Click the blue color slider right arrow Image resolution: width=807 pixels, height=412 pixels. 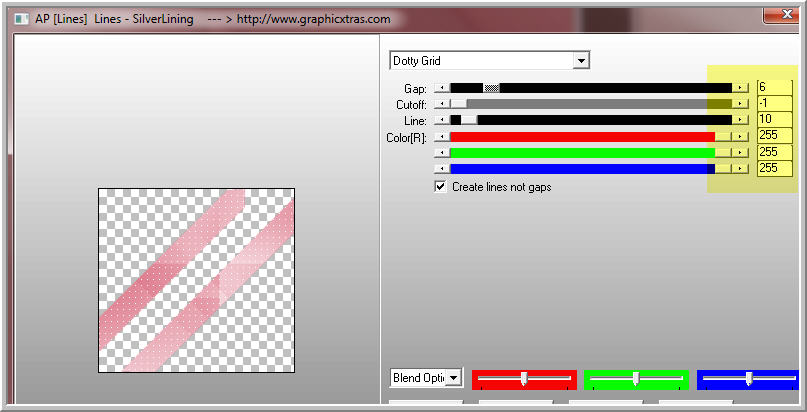(740, 169)
